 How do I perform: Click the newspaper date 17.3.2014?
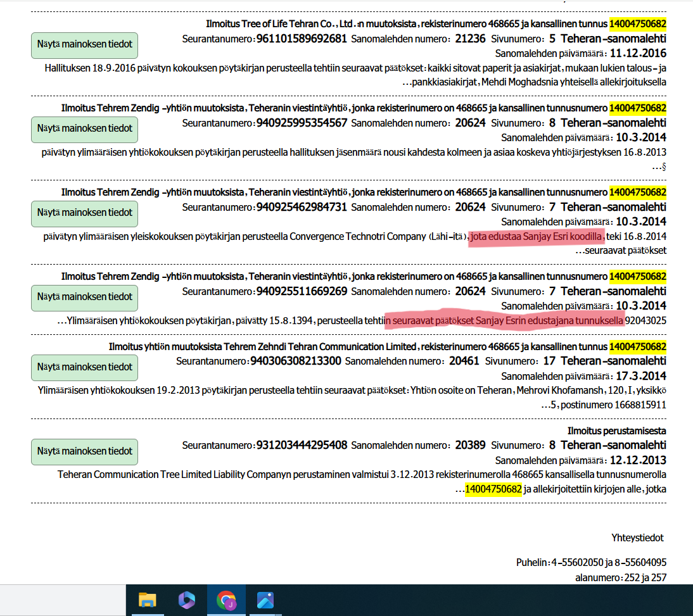641,376
